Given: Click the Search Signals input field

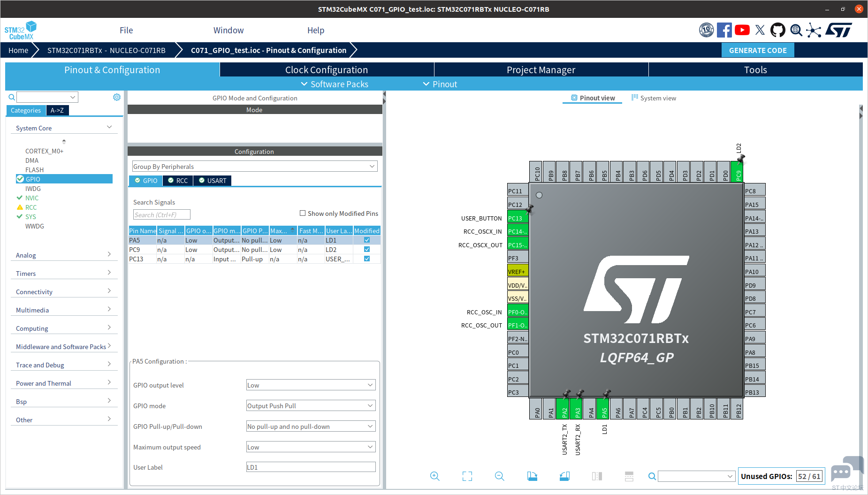Looking at the screenshot, I should tap(162, 214).
